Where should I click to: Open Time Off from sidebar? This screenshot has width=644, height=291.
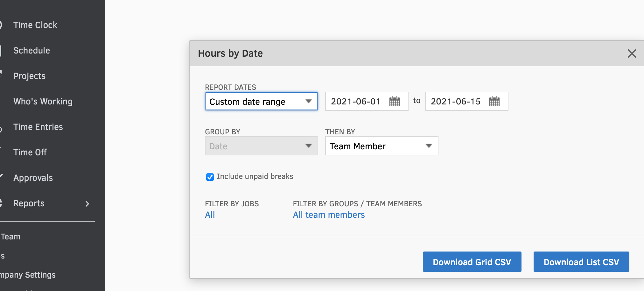30,153
